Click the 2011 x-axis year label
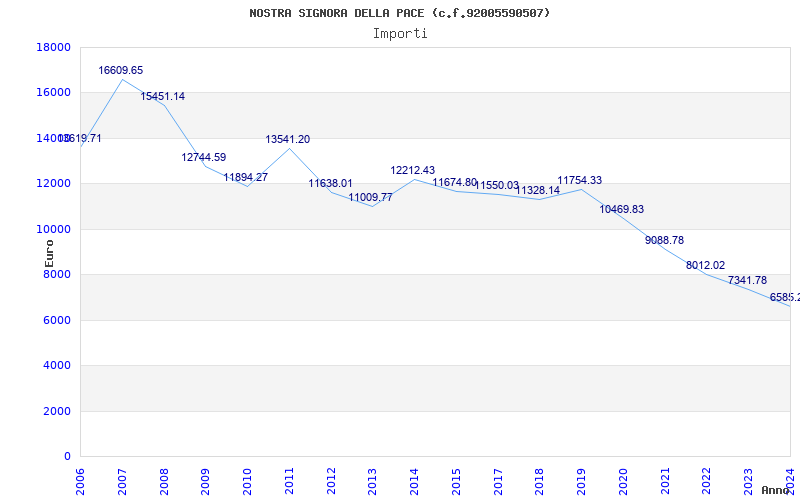Screen dimensions: 800x500 (289, 481)
